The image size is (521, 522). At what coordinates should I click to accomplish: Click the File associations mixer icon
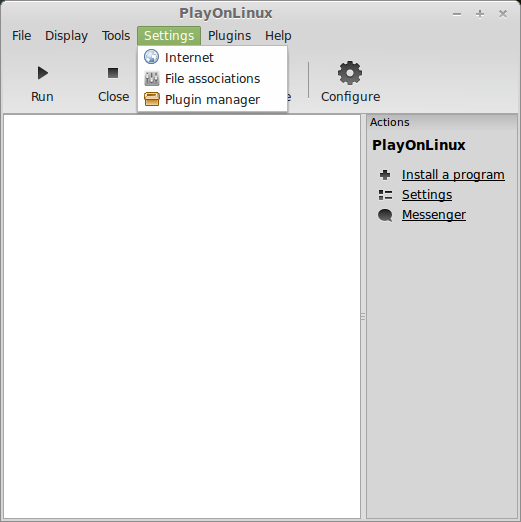152,78
